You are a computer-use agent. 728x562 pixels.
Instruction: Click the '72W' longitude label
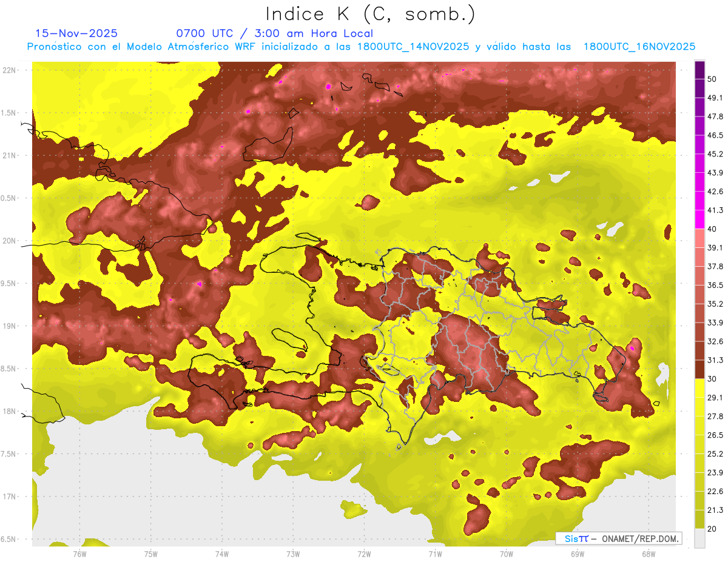(x=365, y=554)
